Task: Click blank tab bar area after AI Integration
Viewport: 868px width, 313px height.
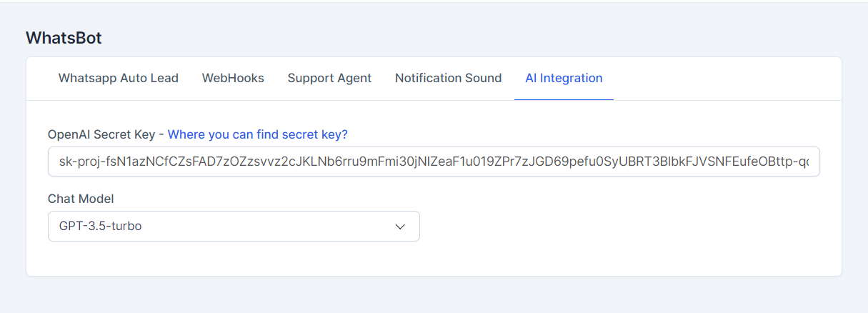Action: [x=722, y=78]
